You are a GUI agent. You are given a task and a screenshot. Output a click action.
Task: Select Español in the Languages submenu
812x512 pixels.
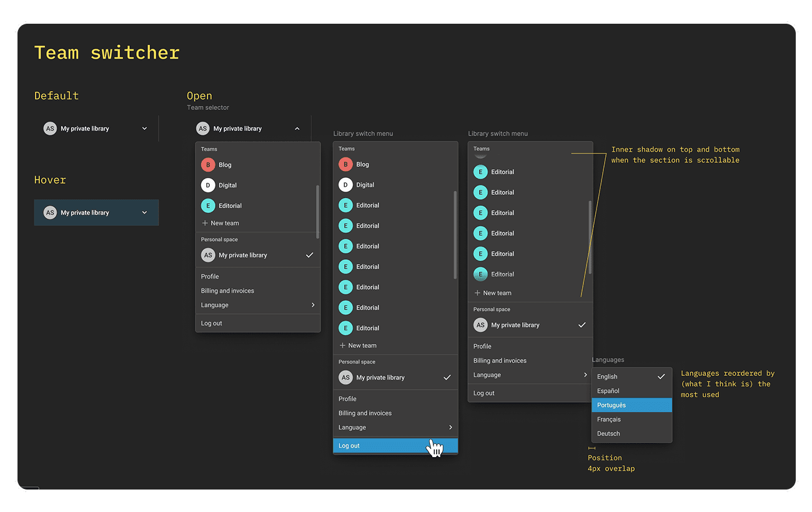tap(631, 391)
